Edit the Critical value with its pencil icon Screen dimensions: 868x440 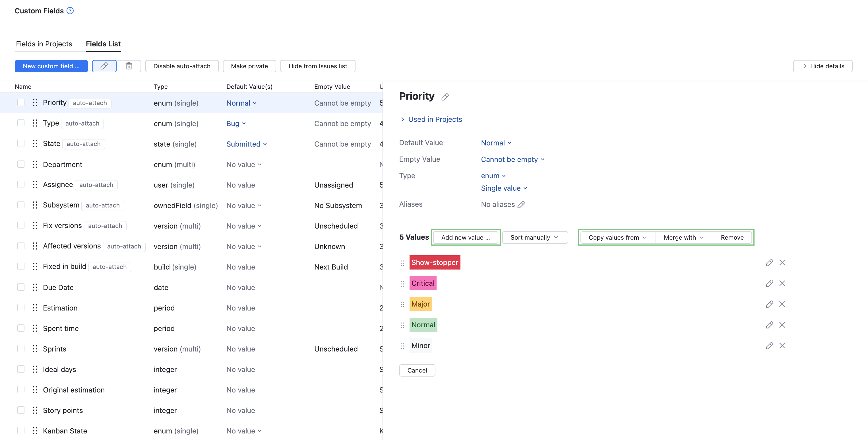pyautogui.click(x=769, y=283)
